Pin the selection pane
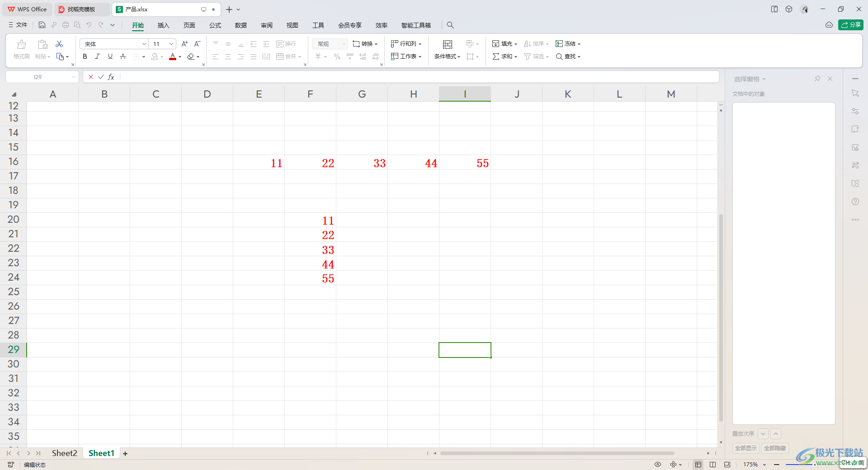Screen dimensions: 868x470 coord(817,79)
